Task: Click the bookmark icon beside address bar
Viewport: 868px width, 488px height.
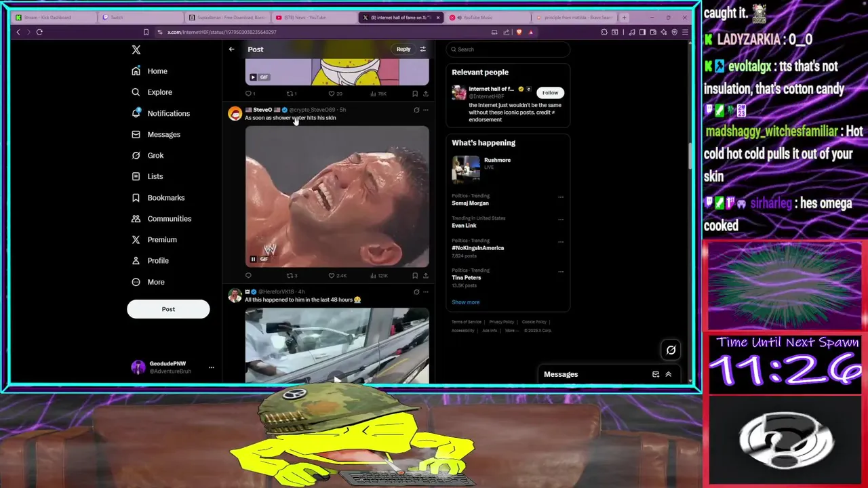Action: coord(146,32)
